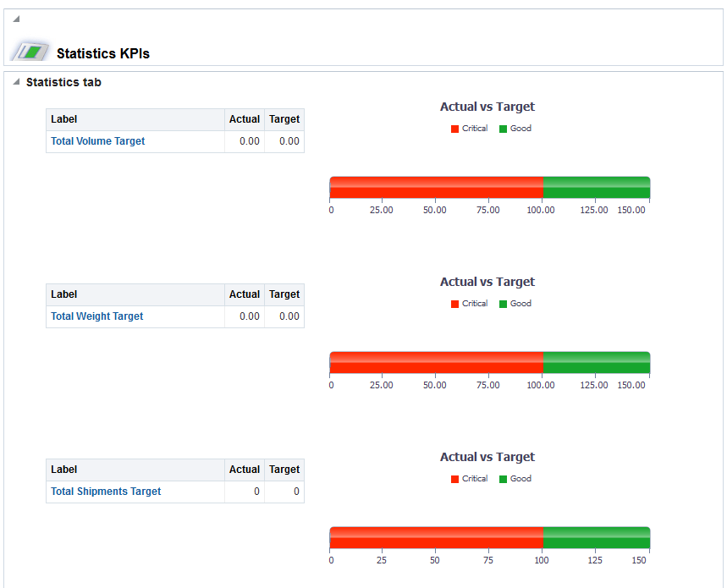Image resolution: width=727 pixels, height=588 pixels.
Task: Open the Total Shipments Target link
Action: pos(106,492)
